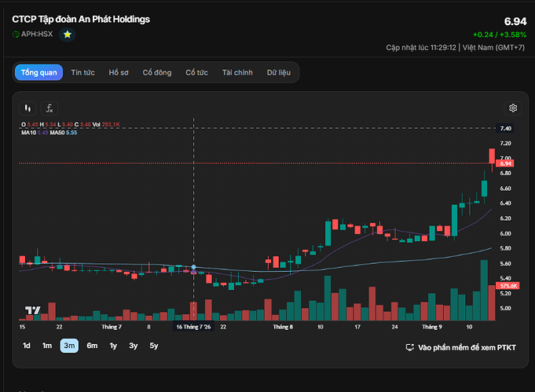535x392 pixels.
Task: Choose the 3y time range
Action: click(134, 346)
